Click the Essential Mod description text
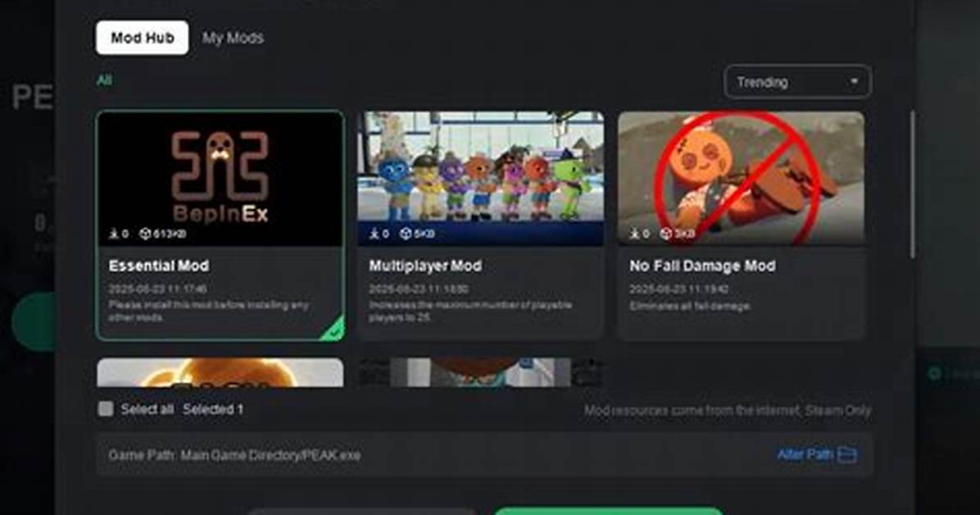The width and height of the screenshot is (980, 515). pos(208,311)
